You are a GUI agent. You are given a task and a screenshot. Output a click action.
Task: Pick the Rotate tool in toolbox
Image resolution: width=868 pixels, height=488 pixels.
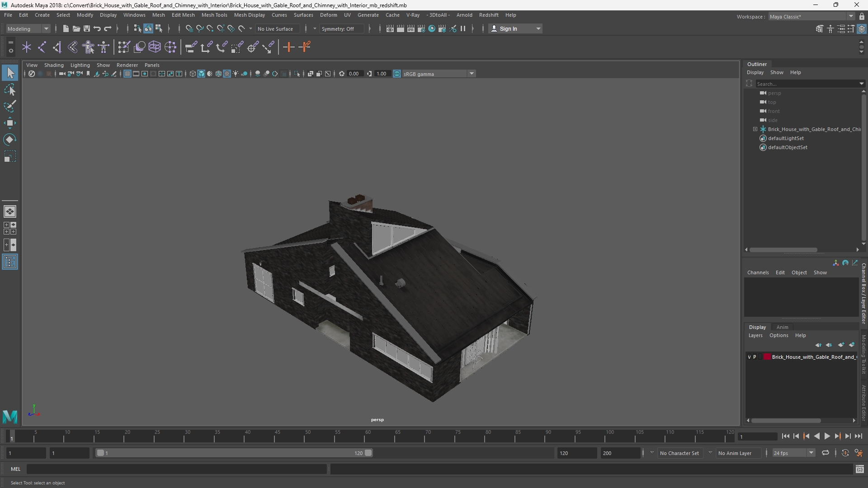(x=10, y=140)
